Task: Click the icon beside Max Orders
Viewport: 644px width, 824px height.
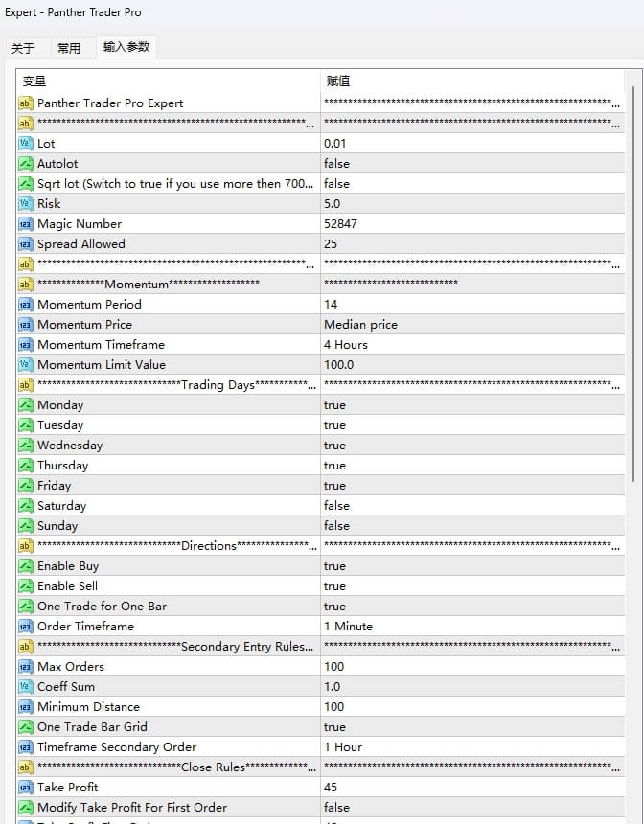Action: 25,666
